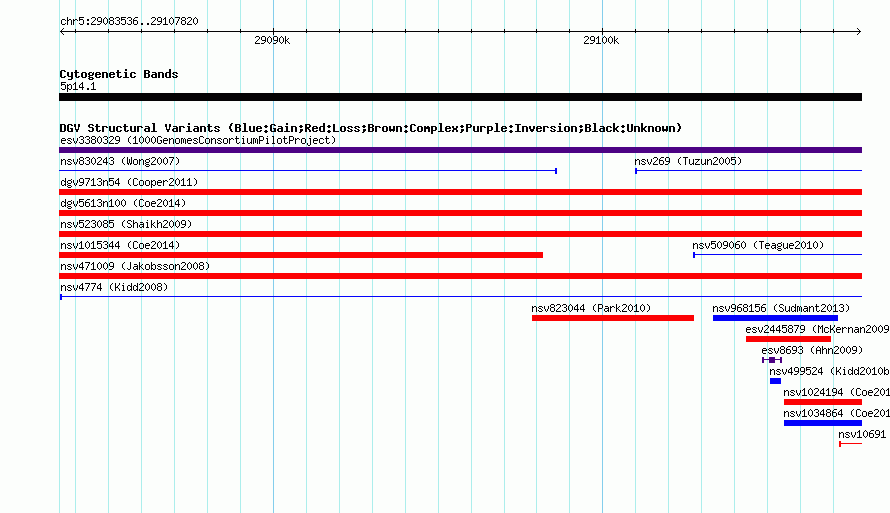Open the nsv1015344 (Coe2014) label
The width and height of the screenshot is (890, 513).
coord(120,245)
